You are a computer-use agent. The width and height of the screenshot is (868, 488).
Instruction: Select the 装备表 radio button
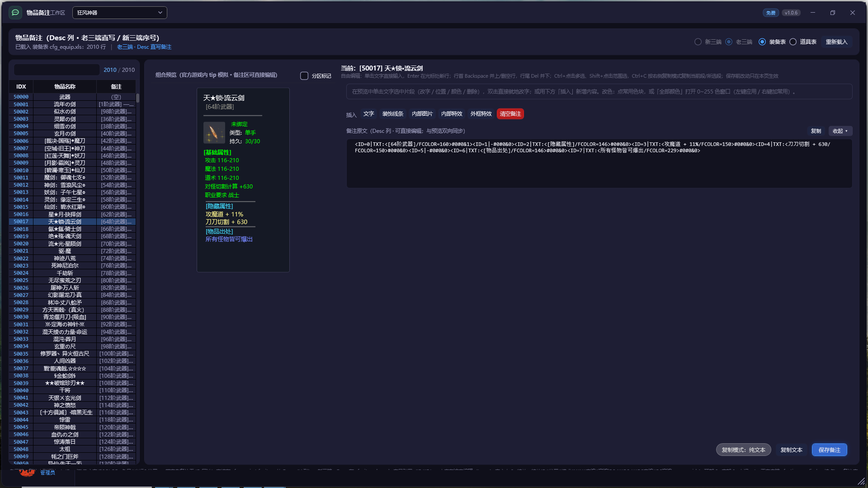point(762,42)
